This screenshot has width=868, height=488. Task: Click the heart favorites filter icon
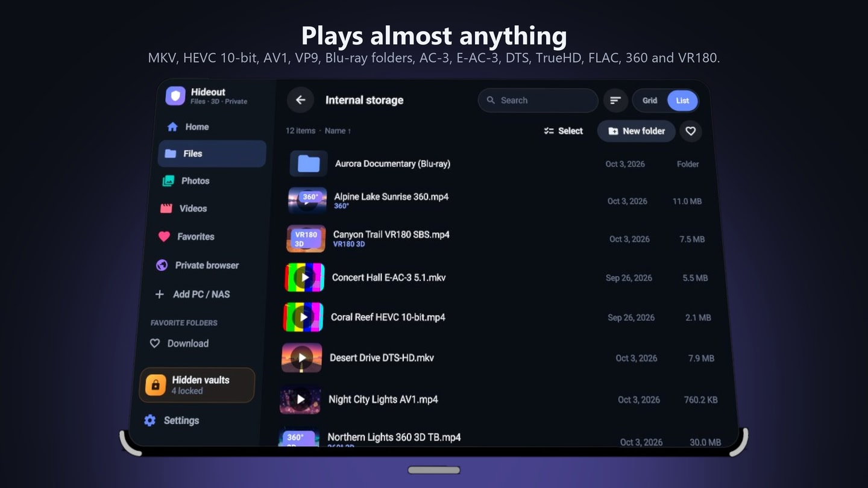[x=691, y=131]
